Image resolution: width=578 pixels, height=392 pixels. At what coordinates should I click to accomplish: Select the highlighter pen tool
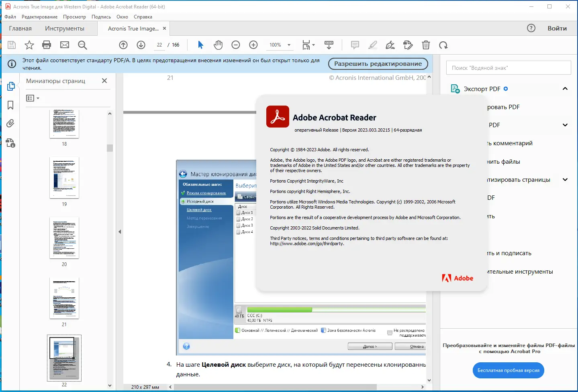tap(373, 45)
